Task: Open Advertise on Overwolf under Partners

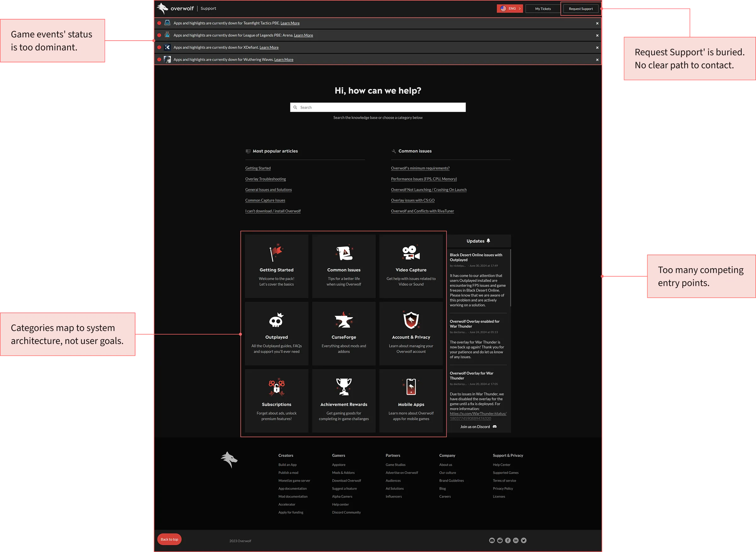Action: [402, 473]
